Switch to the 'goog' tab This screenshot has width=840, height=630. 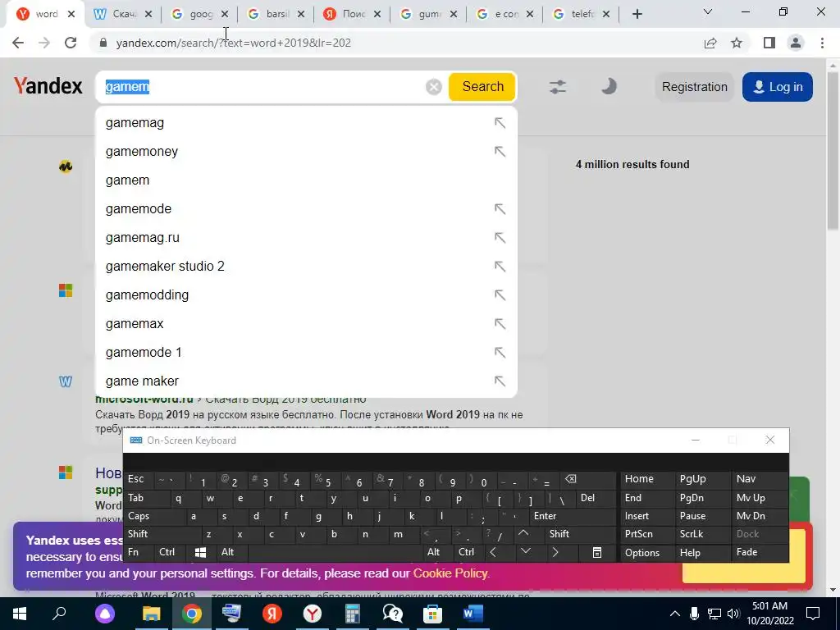point(199,14)
